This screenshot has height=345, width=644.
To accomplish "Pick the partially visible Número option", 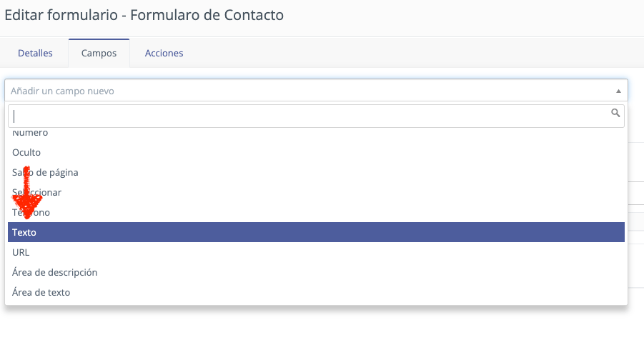I will coord(316,134).
